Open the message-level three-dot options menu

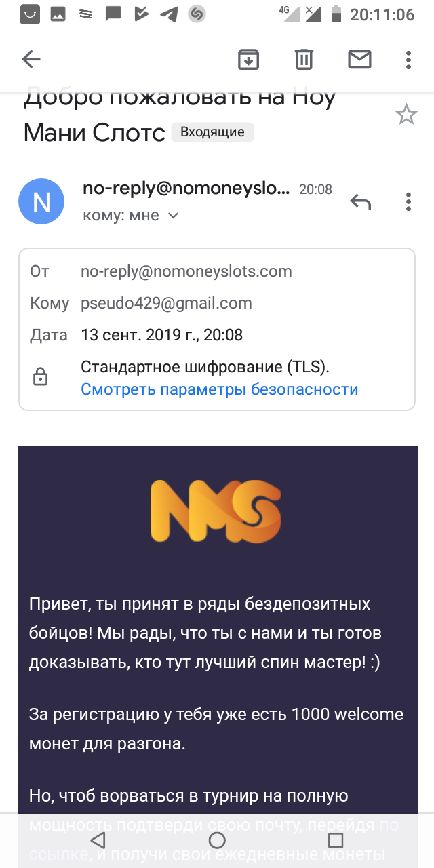click(x=408, y=201)
